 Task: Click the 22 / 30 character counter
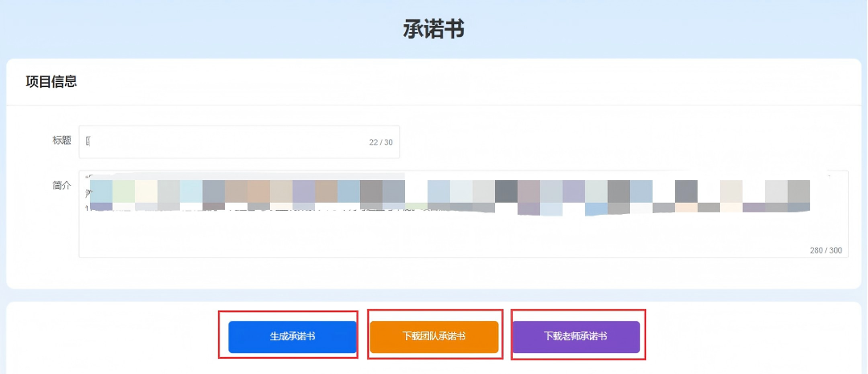pyautogui.click(x=381, y=142)
